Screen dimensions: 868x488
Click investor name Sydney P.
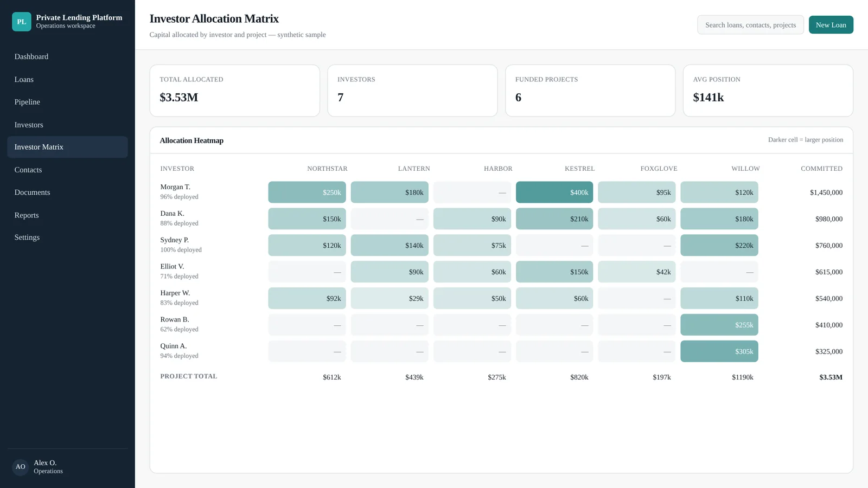click(x=175, y=240)
